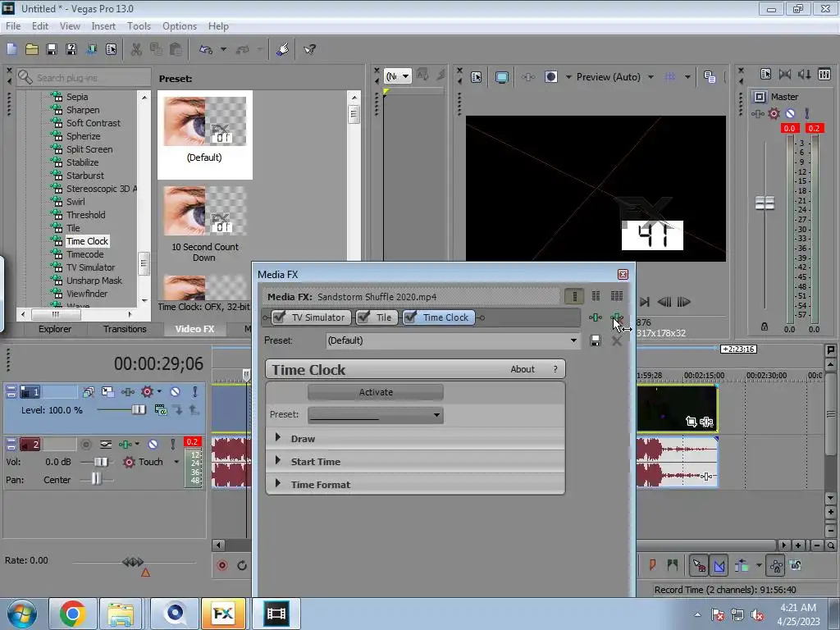Delete preset with the X icon
The width and height of the screenshot is (840, 630).
tap(617, 341)
